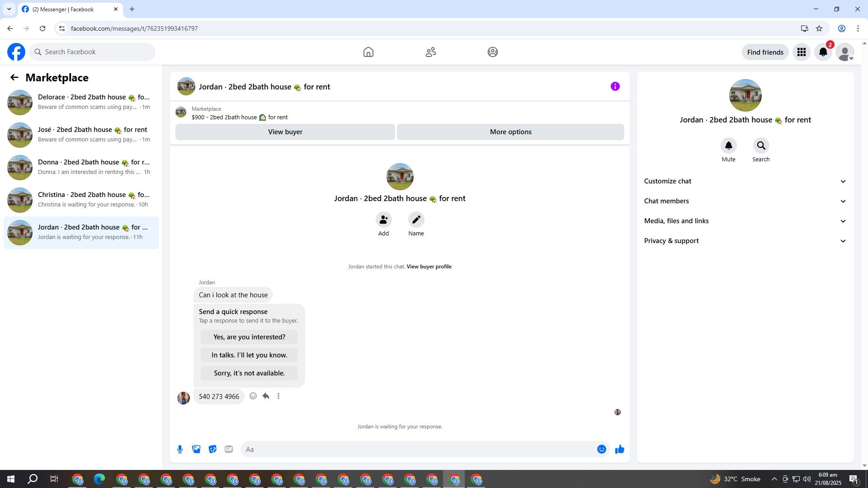The height and width of the screenshot is (488, 868).
Task: Send 'Sorry, it's not available.' quick response
Action: coord(249,373)
